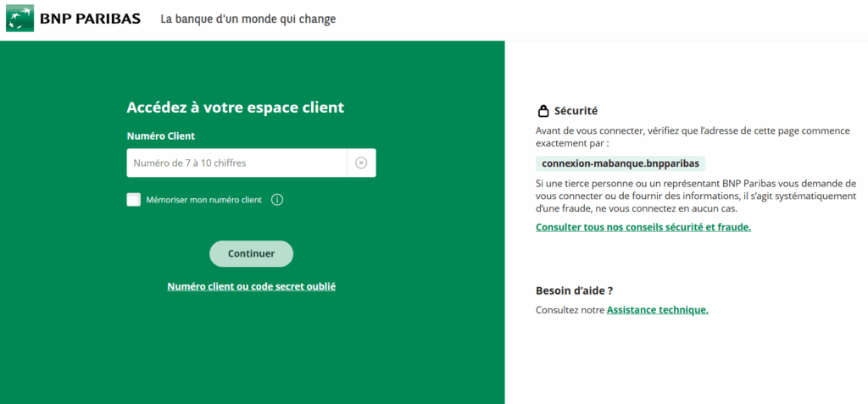
Task: Click the Sécurité section heading
Action: (576, 111)
